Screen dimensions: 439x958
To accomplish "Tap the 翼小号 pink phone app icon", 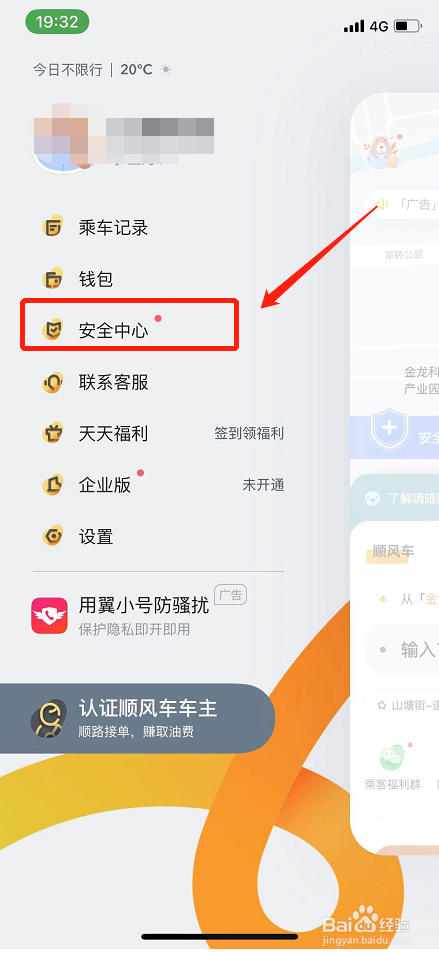I will pyautogui.click(x=49, y=615).
